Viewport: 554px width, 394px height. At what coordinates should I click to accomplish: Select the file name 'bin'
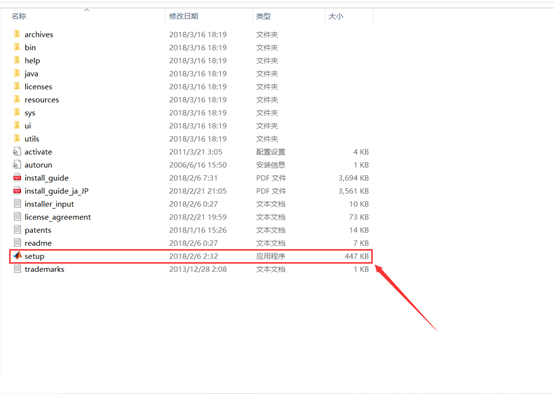(30, 47)
